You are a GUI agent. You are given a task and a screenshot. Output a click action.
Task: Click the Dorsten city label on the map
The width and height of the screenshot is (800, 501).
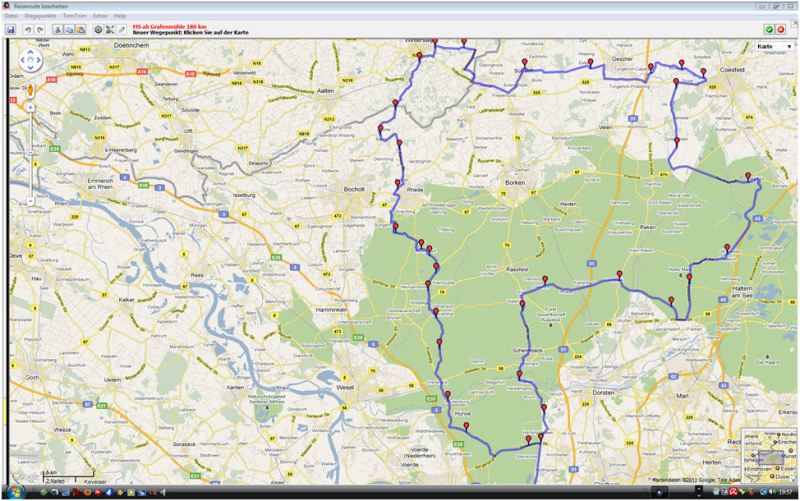pos(603,393)
